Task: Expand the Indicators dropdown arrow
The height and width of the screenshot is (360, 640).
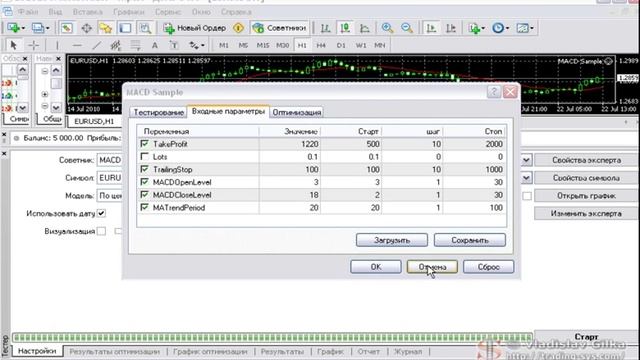Action: point(483,28)
